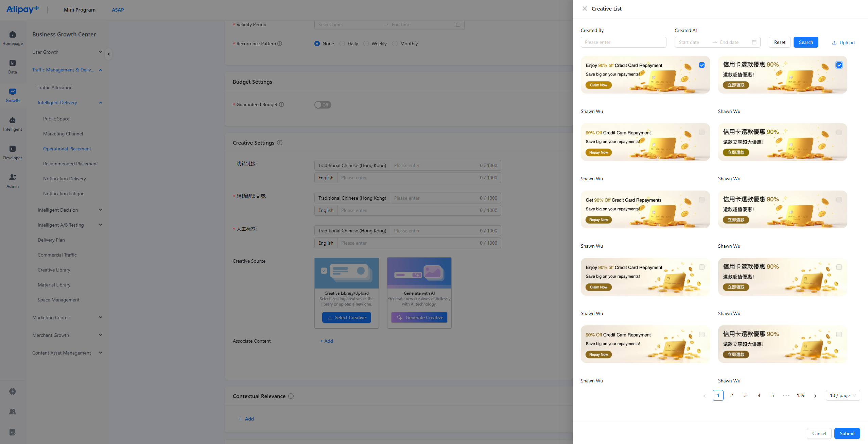Click the calendar icon in Created At field

[x=754, y=42]
